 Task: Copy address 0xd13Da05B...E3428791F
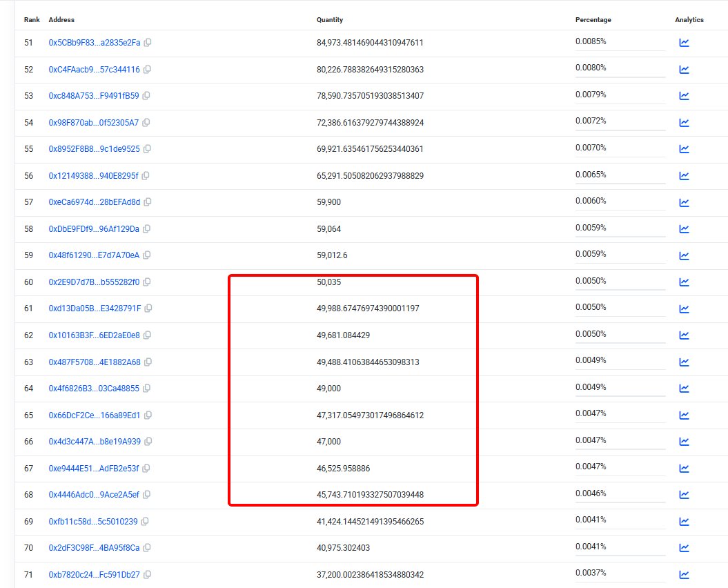(x=148, y=308)
